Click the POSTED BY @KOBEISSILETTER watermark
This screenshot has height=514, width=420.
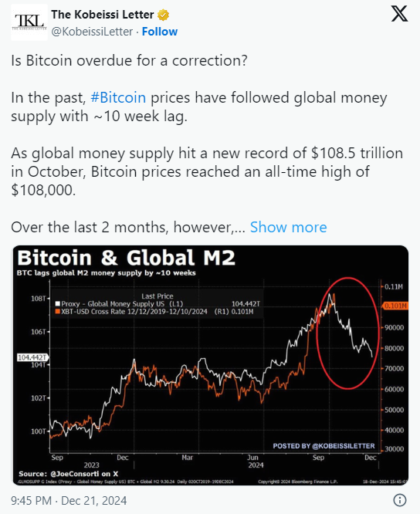coord(323,446)
